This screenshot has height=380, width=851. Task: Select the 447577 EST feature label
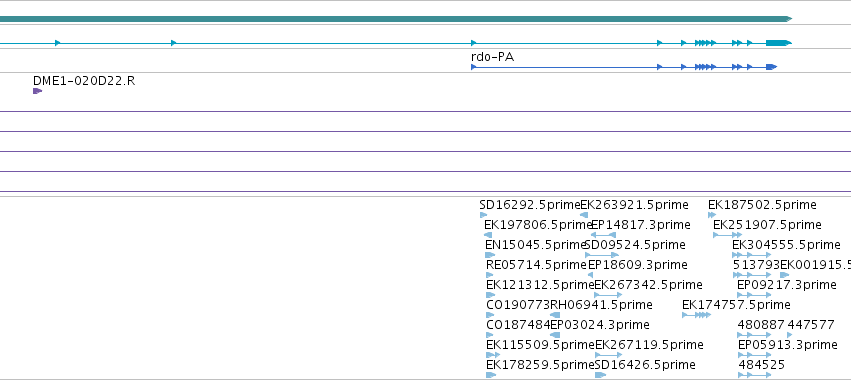[811, 325]
